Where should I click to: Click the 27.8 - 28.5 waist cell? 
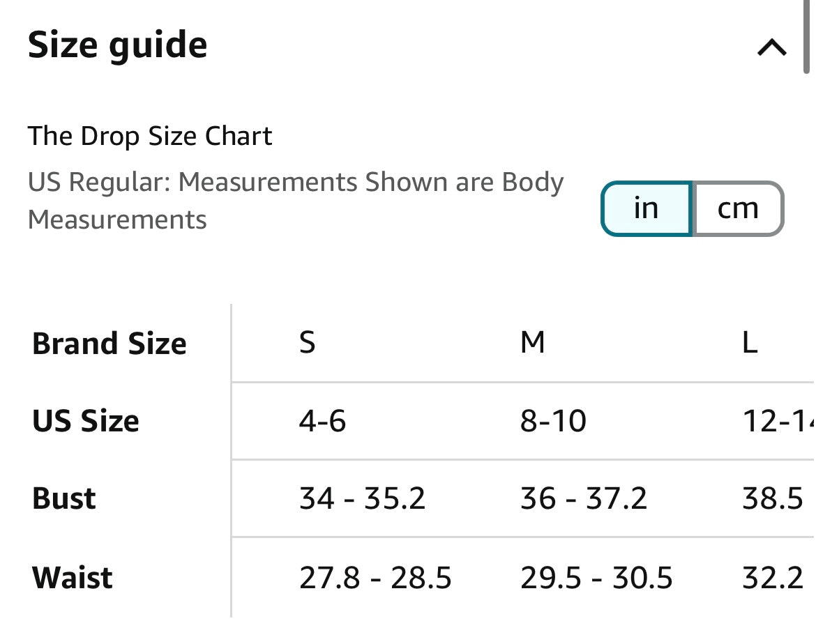click(375, 578)
